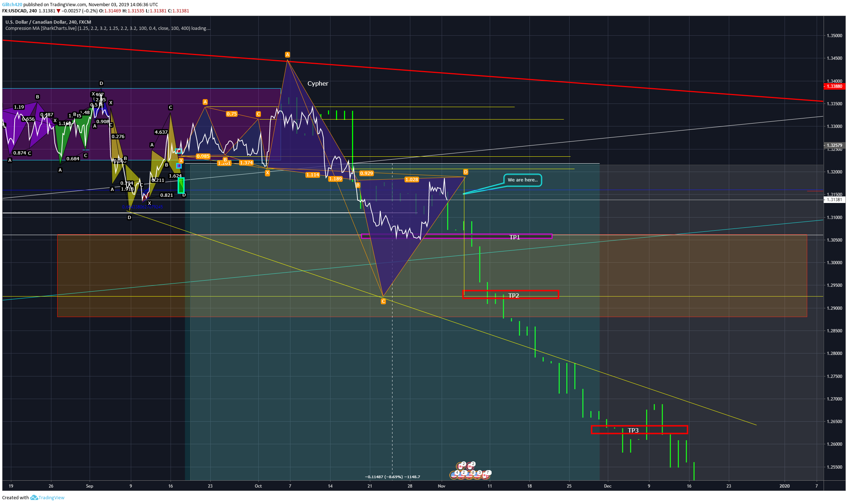Open the TradingView link in the footer
Image resolution: width=848 pixels, height=504 pixels.
[51, 497]
